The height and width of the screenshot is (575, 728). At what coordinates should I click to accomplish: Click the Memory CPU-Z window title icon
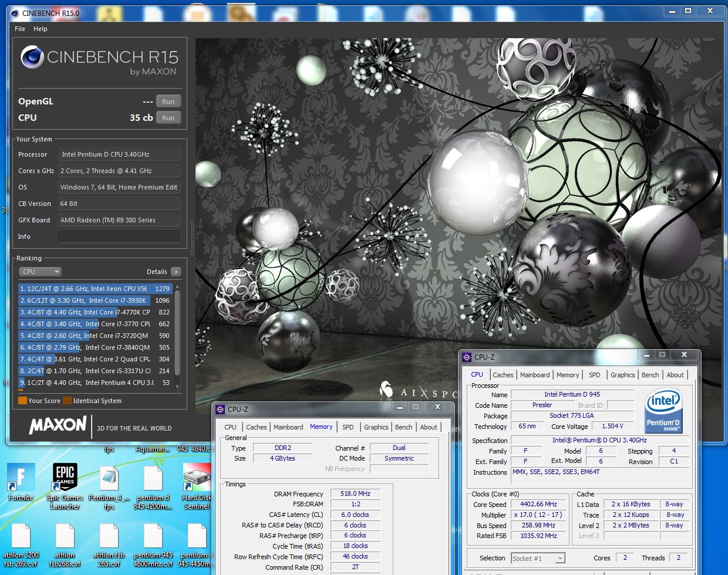220,410
